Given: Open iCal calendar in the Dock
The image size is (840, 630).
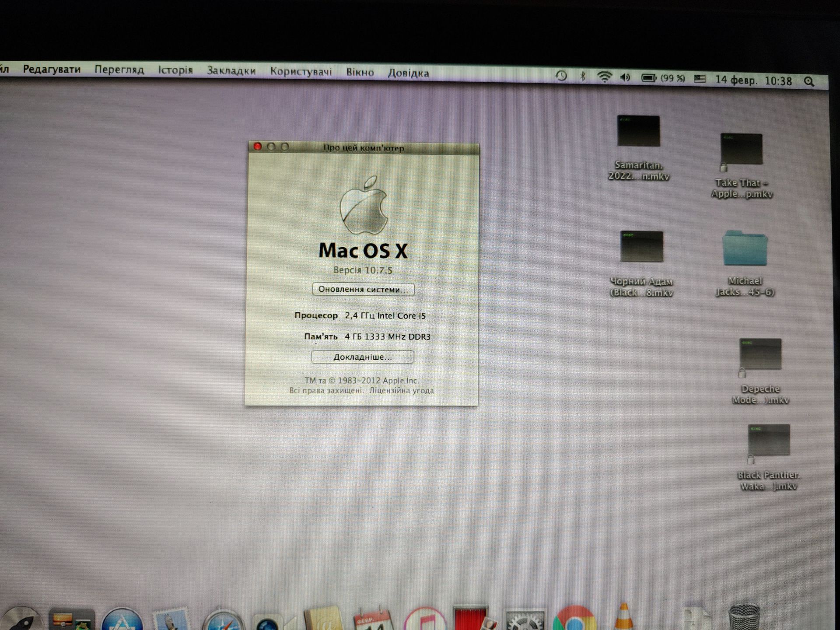Looking at the screenshot, I should click(374, 618).
